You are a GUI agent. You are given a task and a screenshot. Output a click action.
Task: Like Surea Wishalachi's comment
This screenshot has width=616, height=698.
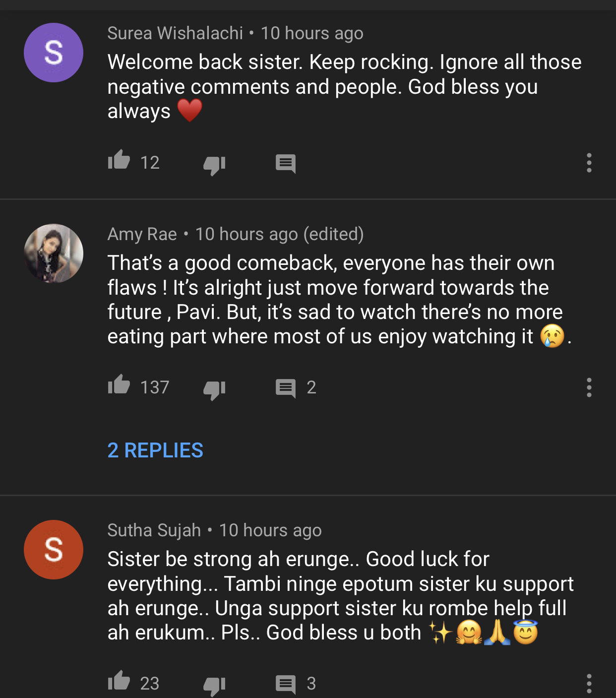click(x=119, y=161)
